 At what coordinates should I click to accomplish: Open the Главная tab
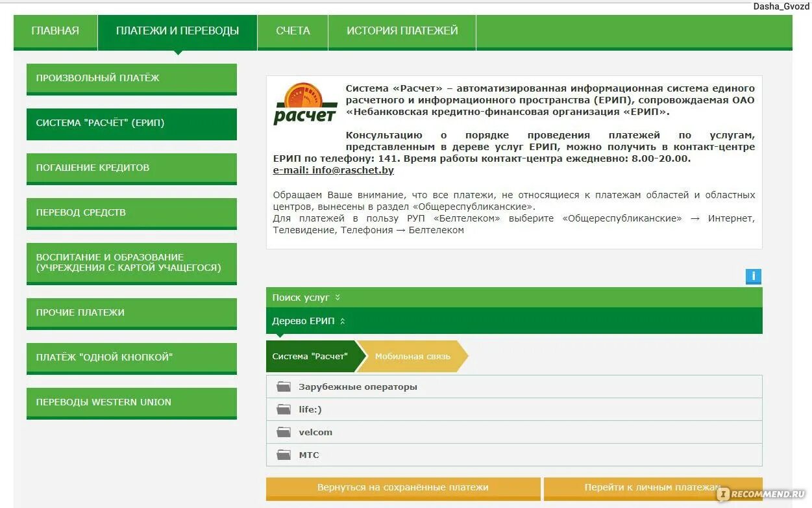(x=55, y=31)
